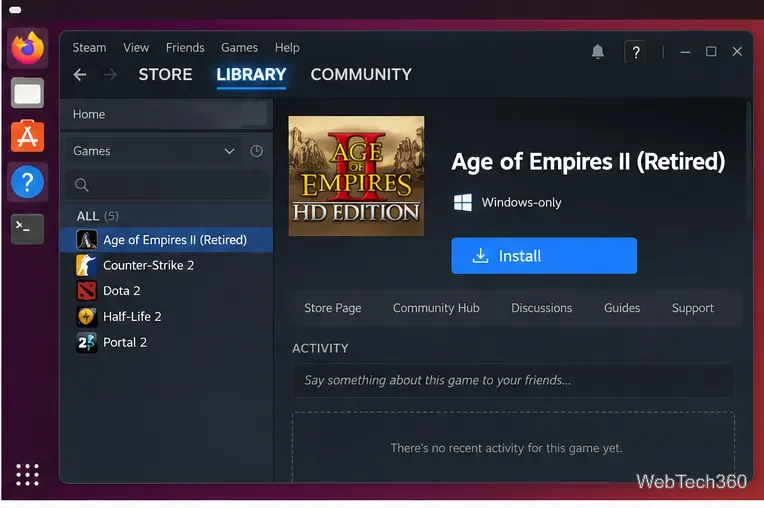Select the LIBRARY tab
This screenshot has width=764, height=508.
251,75
